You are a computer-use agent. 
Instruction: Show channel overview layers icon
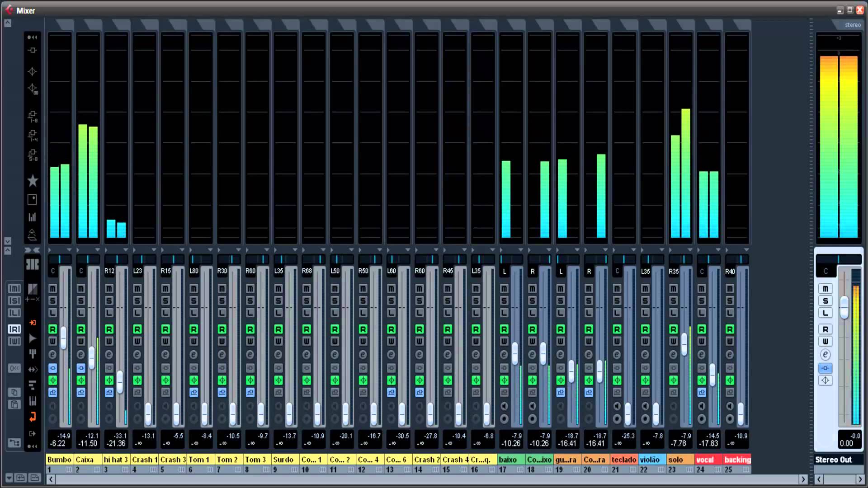[x=33, y=235]
